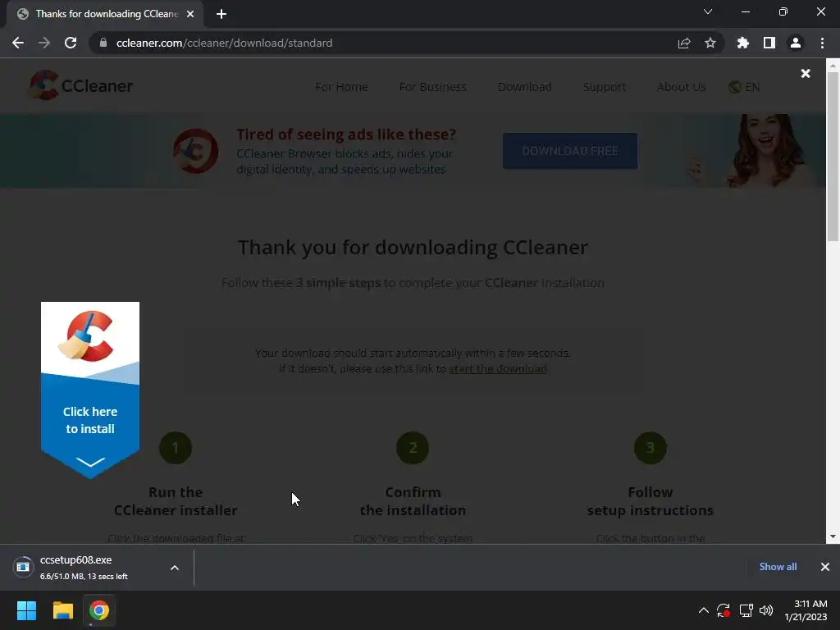
Task: Open the Chrome extensions puzzle icon
Action: pyautogui.click(x=743, y=43)
